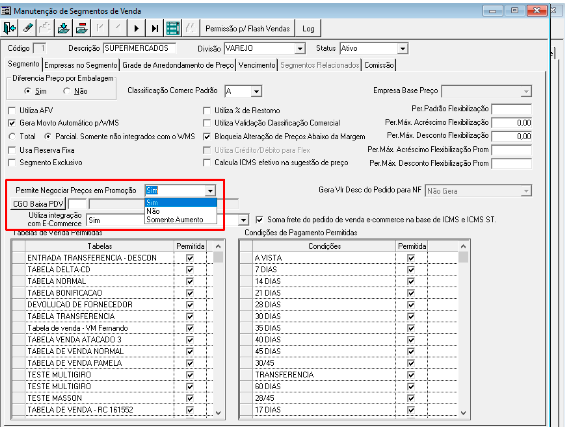Open Utiliza integração com E-Commerce dropdown arrow
565x431 pixels.
click(x=244, y=220)
